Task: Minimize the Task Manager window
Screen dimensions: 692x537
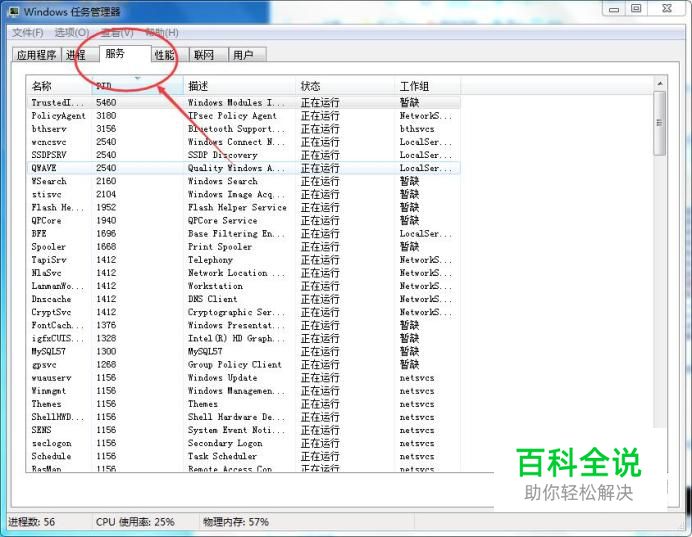Action: (x=614, y=9)
